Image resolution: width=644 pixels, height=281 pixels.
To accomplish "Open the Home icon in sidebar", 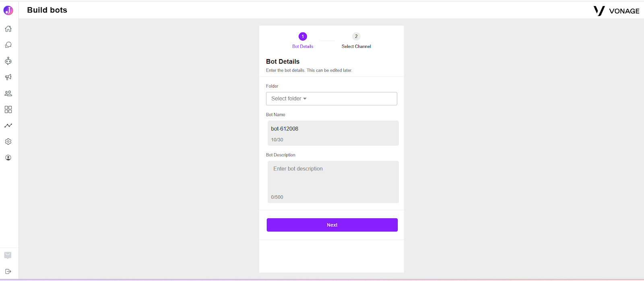I will 8,29.
